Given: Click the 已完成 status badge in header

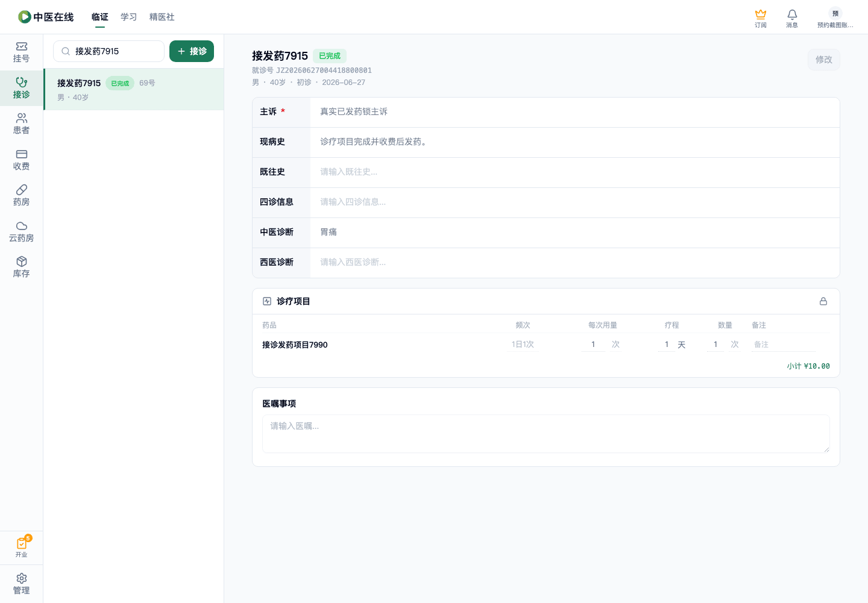Looking at the screenshot, I should 330,56.
